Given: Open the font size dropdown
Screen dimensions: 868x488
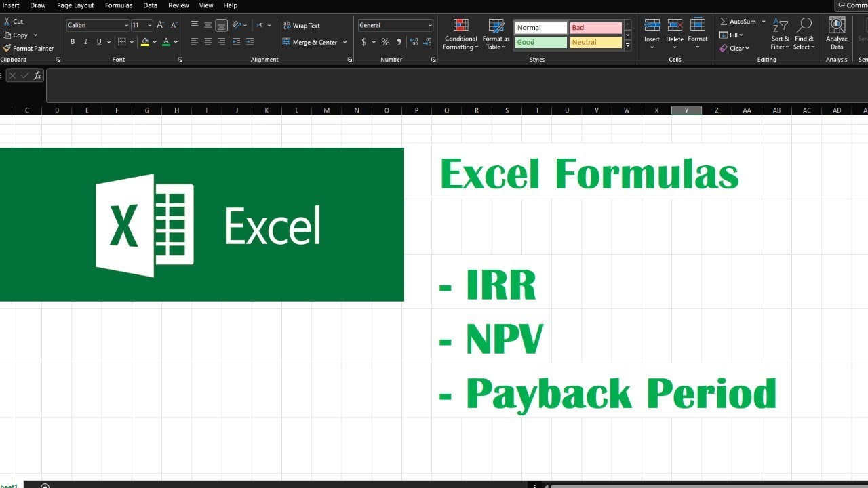Looking at the screenshot, I should [149, 26].
